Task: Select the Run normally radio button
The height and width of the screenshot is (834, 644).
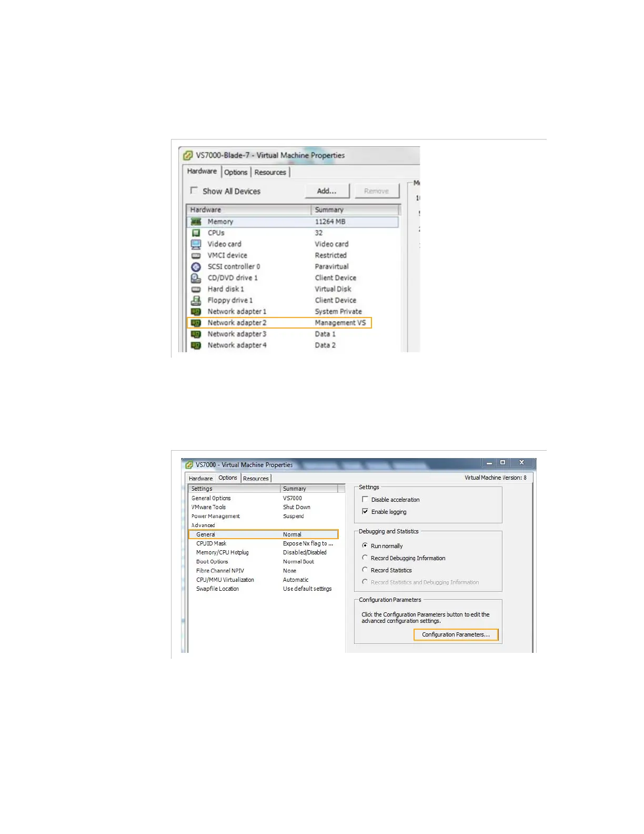Action: [x=365, y=545]
